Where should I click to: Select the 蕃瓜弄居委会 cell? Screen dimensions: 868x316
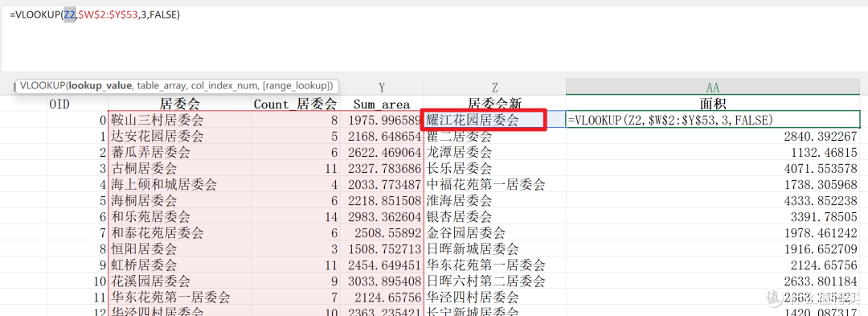pyautogui.click(x=179, y=152)
